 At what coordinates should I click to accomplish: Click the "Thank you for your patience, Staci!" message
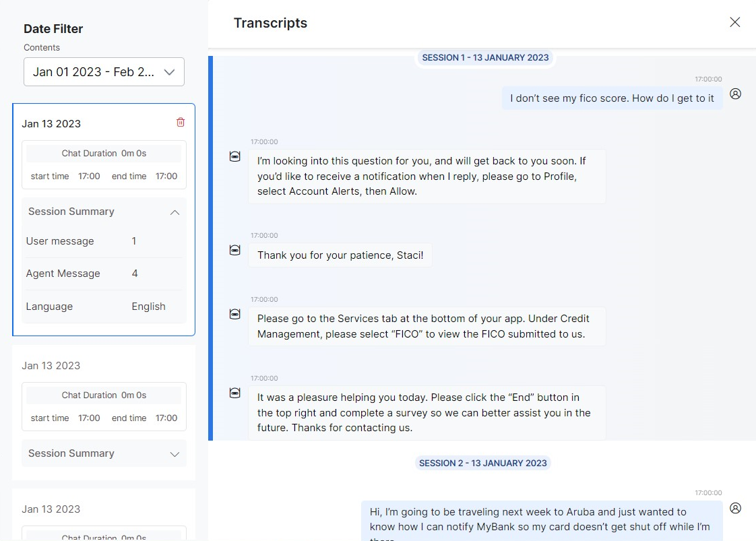[340, 255]
